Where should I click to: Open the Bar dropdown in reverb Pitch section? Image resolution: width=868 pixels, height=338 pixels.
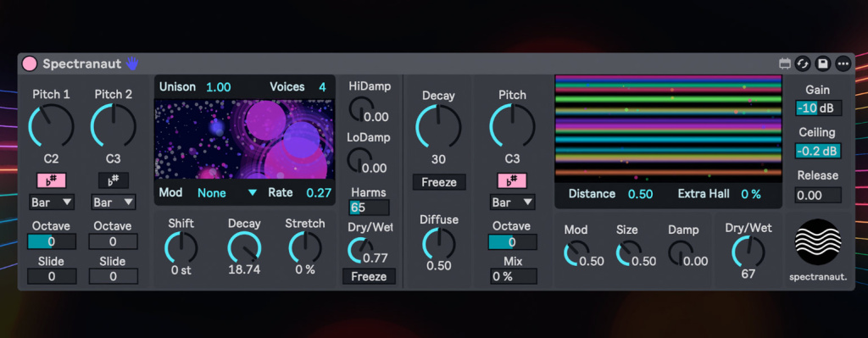[512, 202]
